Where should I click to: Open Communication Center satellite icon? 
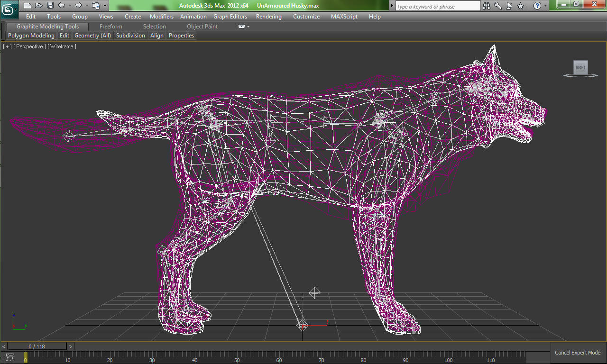coord(509,6)
